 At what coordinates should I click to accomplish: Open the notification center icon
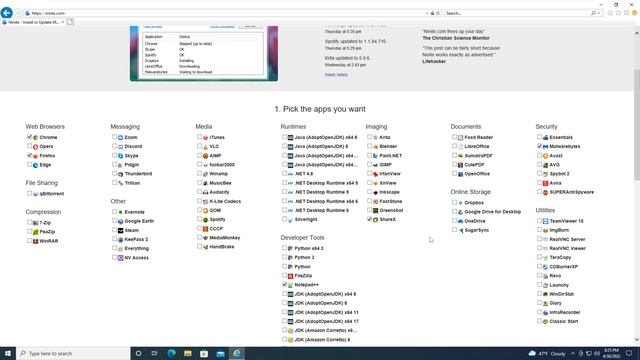629,353
